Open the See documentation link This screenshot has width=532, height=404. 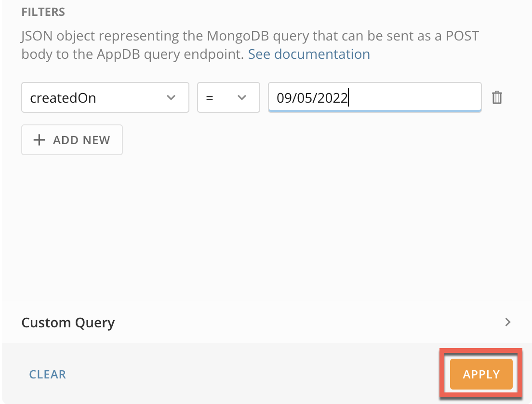point(309,54)
